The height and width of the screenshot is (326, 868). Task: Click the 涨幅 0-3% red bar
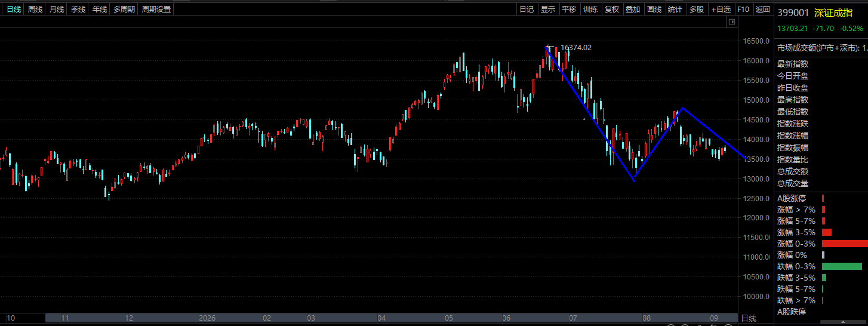[845, 244]
